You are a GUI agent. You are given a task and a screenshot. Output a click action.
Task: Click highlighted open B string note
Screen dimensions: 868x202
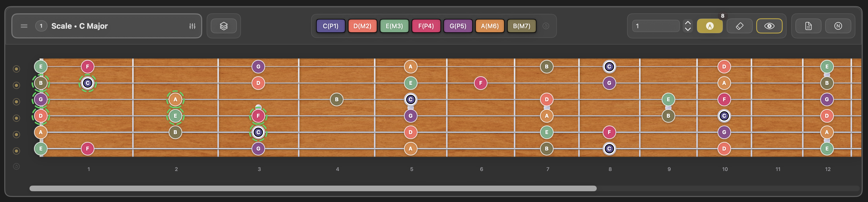pyautogui.click(x=41, y=83)
